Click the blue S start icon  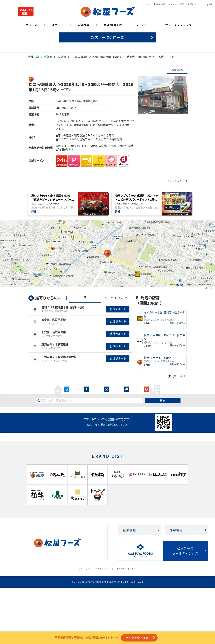(x=67, y=389)
